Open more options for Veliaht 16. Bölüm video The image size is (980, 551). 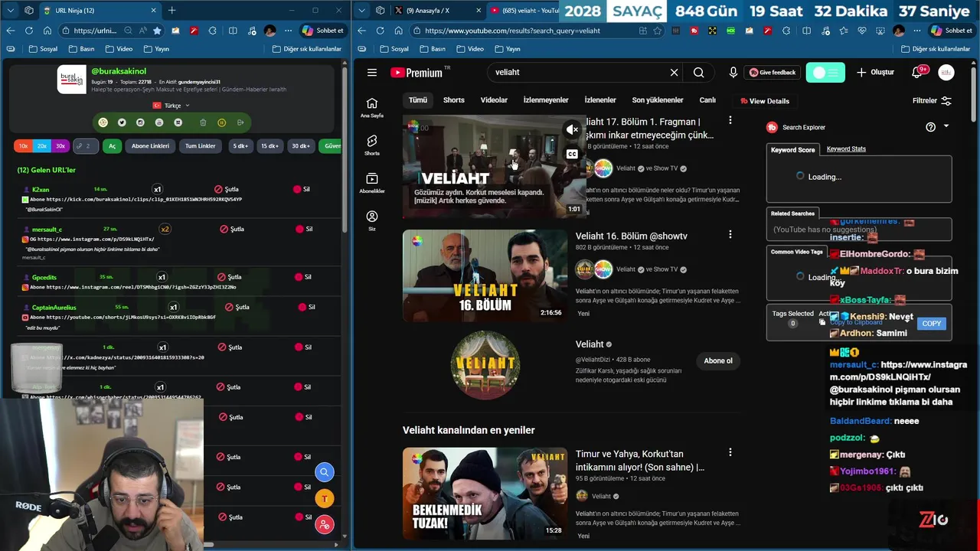(730, 235)
